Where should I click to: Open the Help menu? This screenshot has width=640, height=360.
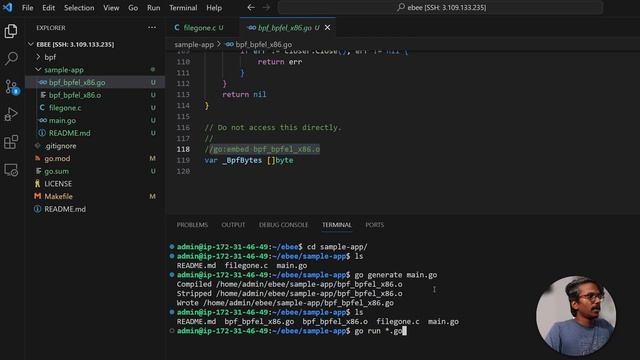pyautogui.click(x=214, y=8)
